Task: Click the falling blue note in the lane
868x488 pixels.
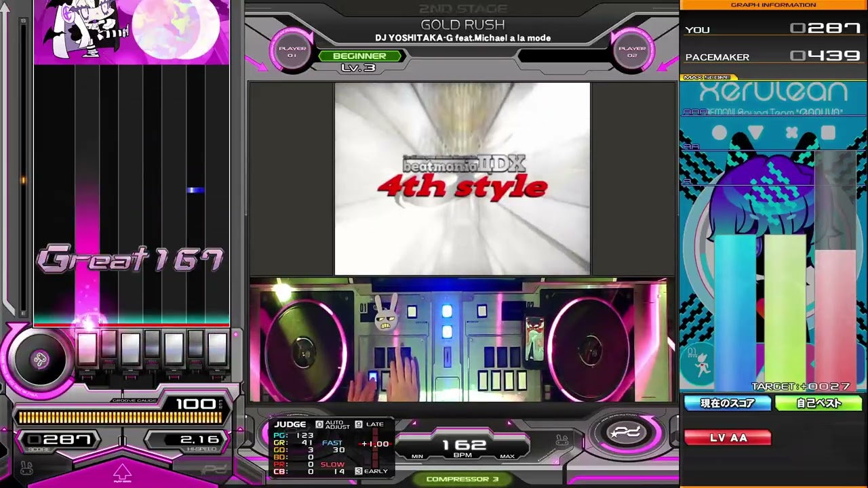Action: pos(195,190)
